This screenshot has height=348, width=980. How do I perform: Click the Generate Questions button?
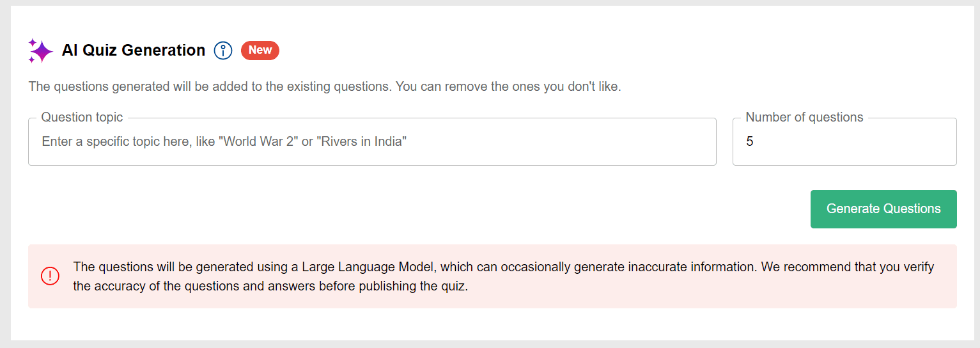pos(883,209)
